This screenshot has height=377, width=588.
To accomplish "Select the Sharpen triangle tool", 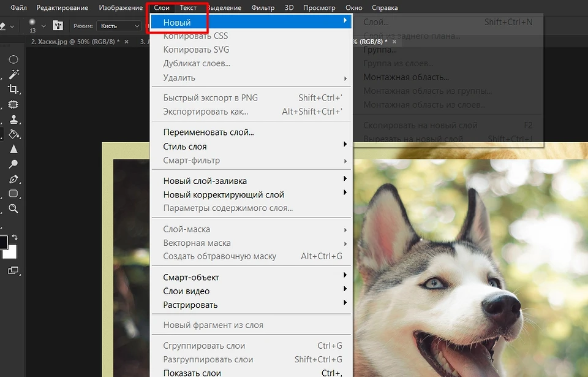I will [13, 149].
